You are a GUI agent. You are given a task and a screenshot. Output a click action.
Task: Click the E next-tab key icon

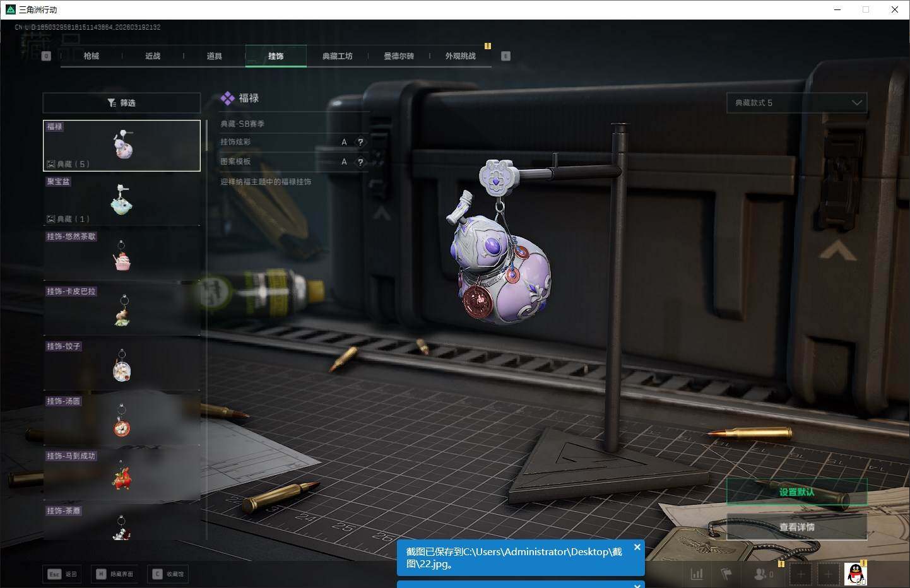pyautogui.click(x=505, y=56)
